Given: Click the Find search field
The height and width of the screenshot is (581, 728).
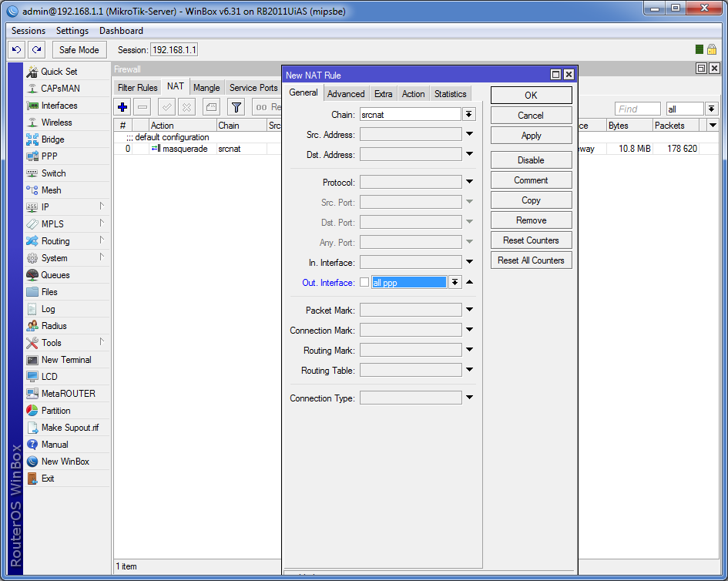Looking at the screenshot, I should tap(637, 109).
